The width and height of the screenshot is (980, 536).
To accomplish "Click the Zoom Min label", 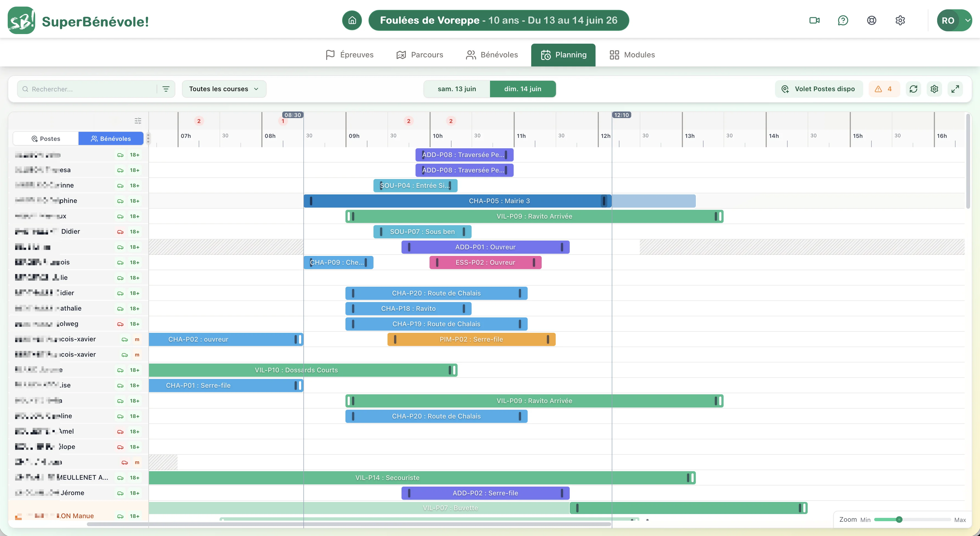I will pyautogui.click(x=865, y=520).
